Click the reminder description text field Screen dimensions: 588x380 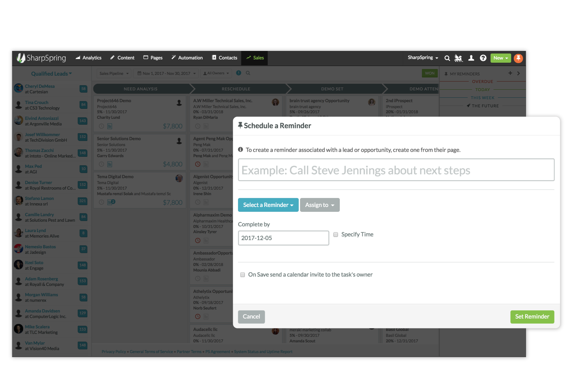coord(396,170)
